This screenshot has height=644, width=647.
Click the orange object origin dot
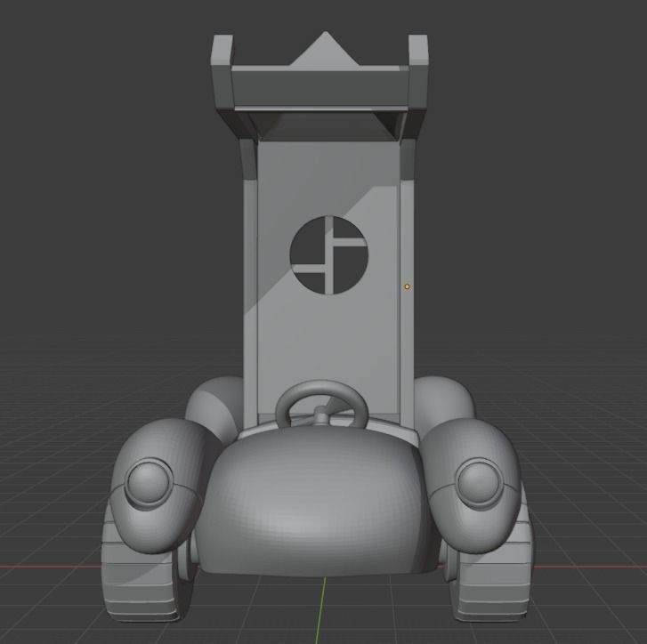[x=408, y=286]
